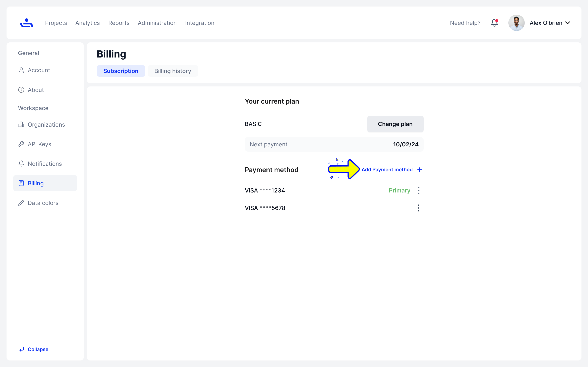Click the app logo in header
The image size is (588, 367).
pos(27,23)
